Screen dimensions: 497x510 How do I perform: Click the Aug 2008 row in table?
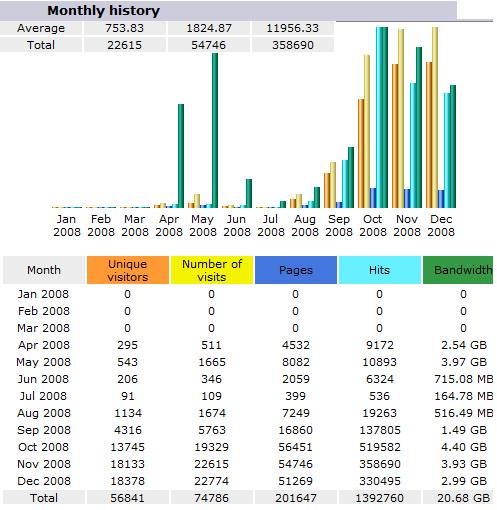(248, 413)
